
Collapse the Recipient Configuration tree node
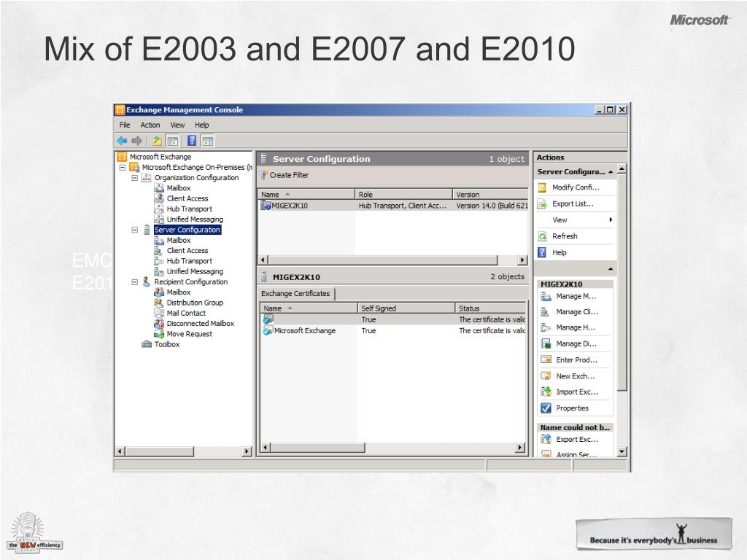(x=135, y=282)
